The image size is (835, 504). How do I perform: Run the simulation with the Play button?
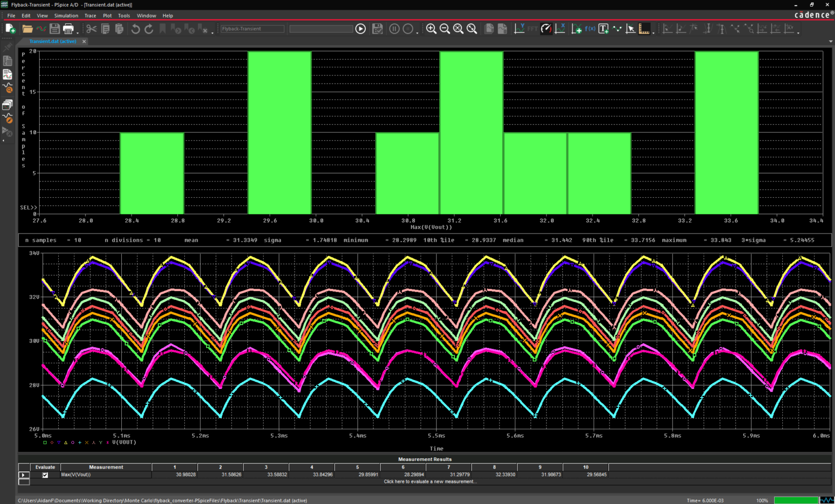point(360,29)
